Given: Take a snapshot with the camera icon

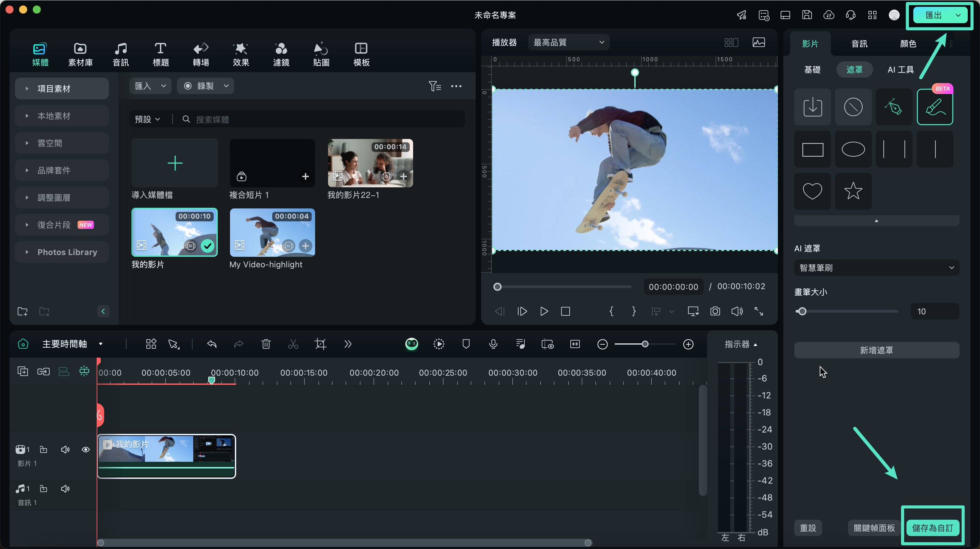Looking at the screenshot, I should (715, 311).
